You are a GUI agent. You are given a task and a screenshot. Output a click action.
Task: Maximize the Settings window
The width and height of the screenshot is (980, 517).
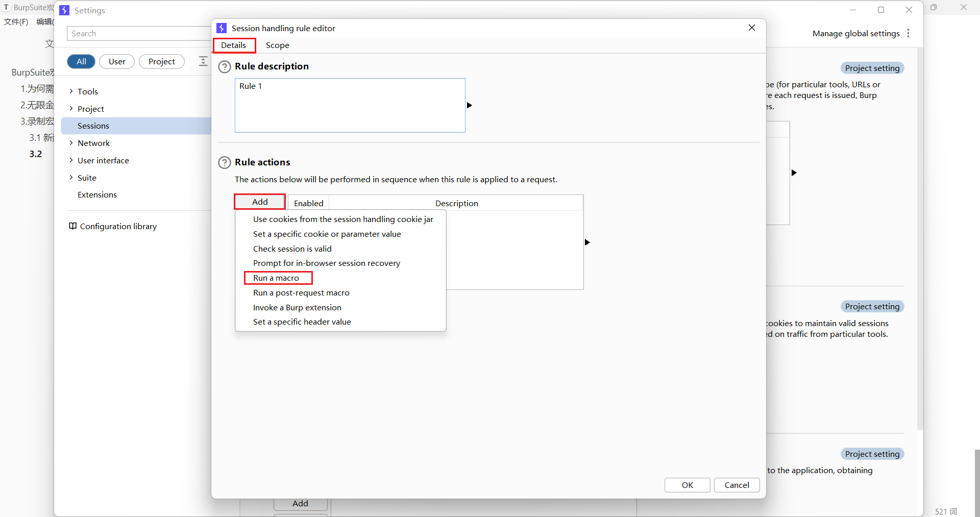coord(881,10)
